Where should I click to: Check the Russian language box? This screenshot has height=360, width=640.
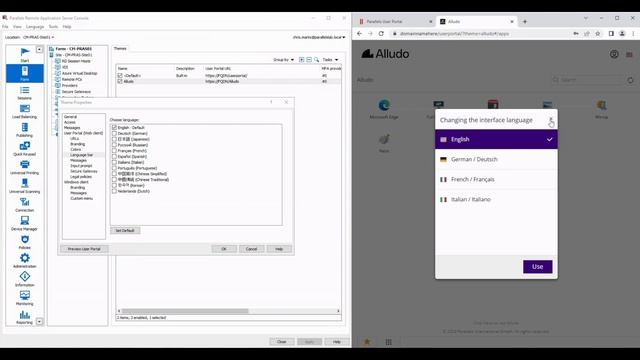[x=114, y=144]
